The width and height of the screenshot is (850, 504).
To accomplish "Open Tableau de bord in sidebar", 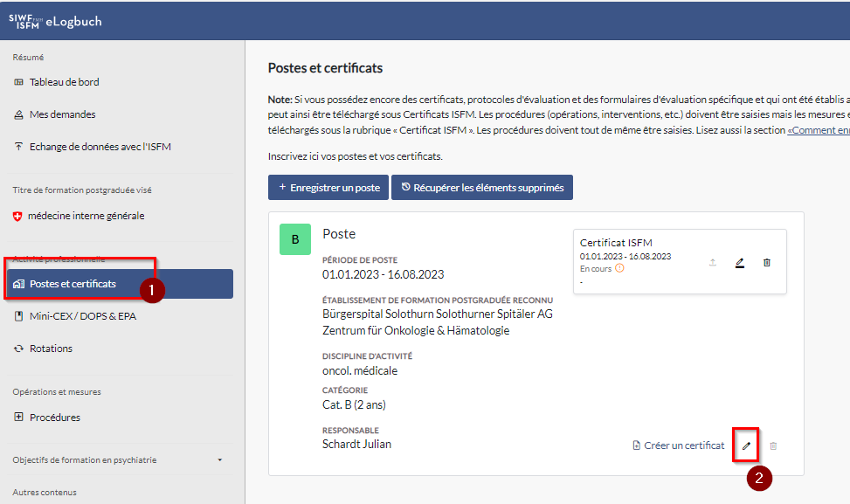I will point(64,82).
